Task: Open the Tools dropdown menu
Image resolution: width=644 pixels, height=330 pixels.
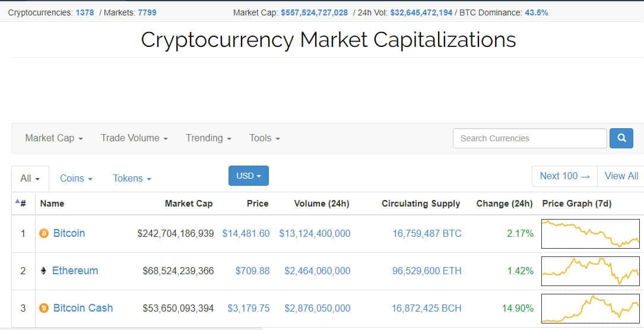Action: pos(264,138)
